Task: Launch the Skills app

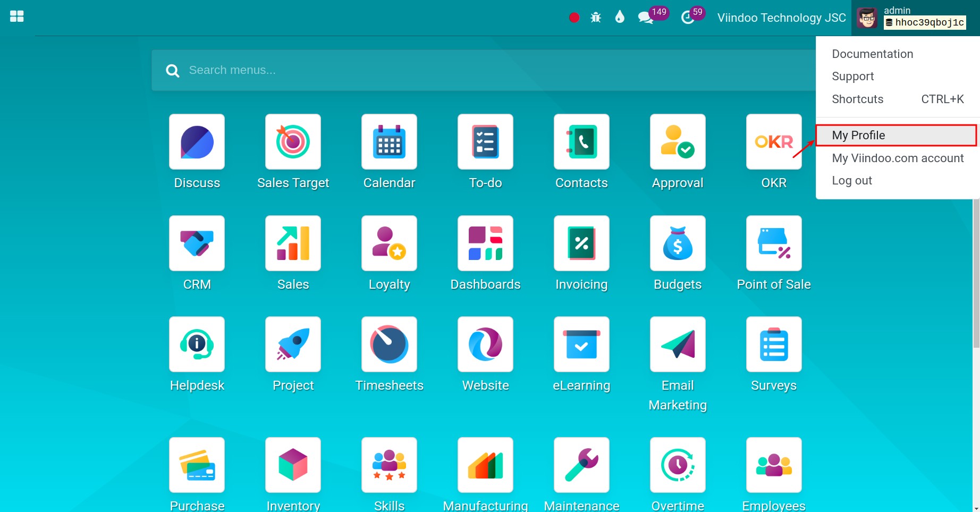Action: tap(389, 465)
